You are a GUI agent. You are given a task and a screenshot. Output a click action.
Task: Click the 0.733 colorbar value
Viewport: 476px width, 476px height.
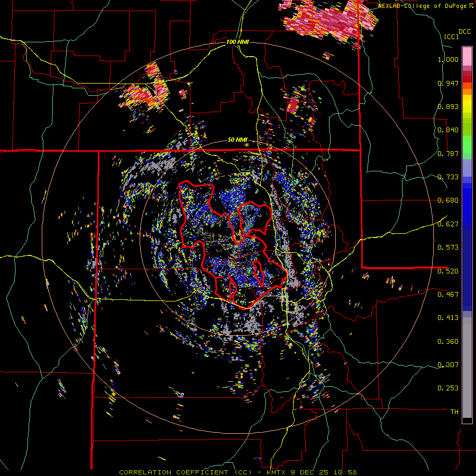[x=448, y=177]
